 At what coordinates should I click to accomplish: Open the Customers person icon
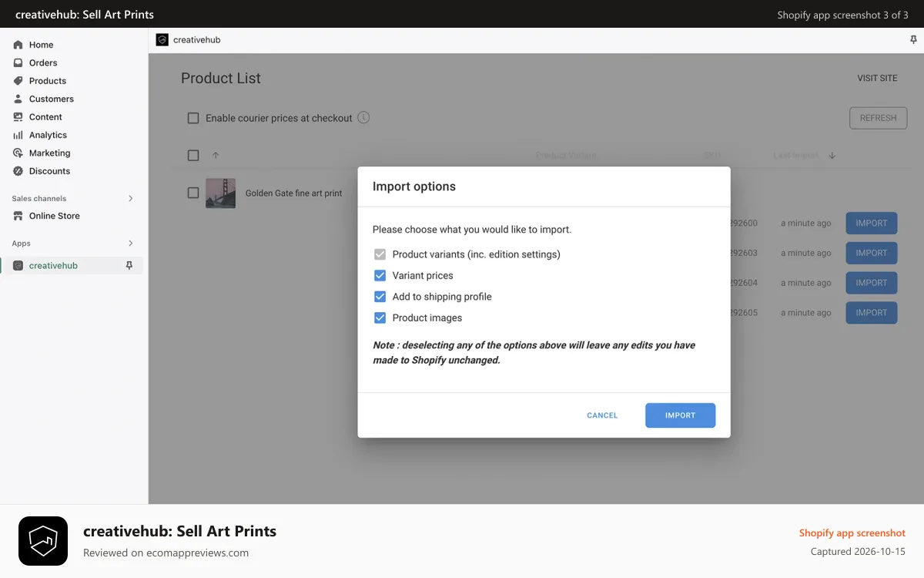18,99
